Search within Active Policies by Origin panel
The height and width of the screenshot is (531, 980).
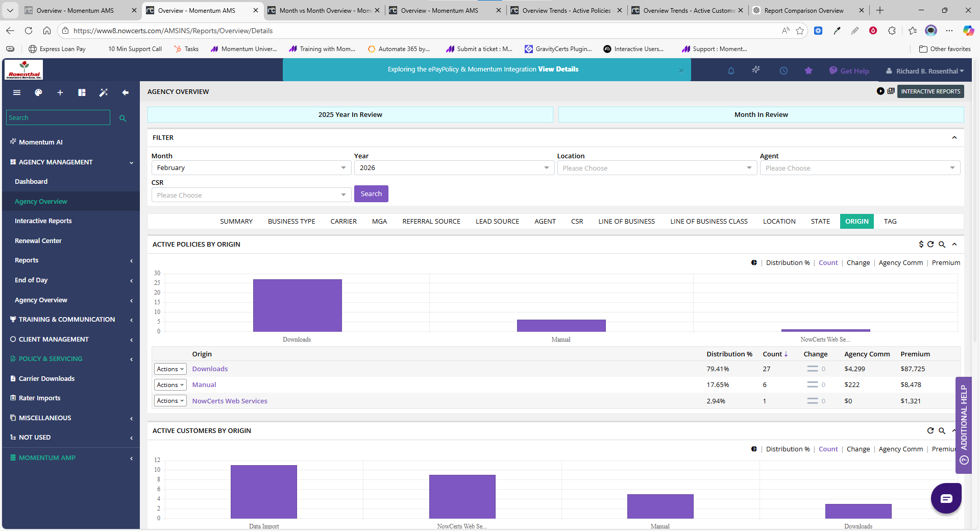[x=942, y=245]
